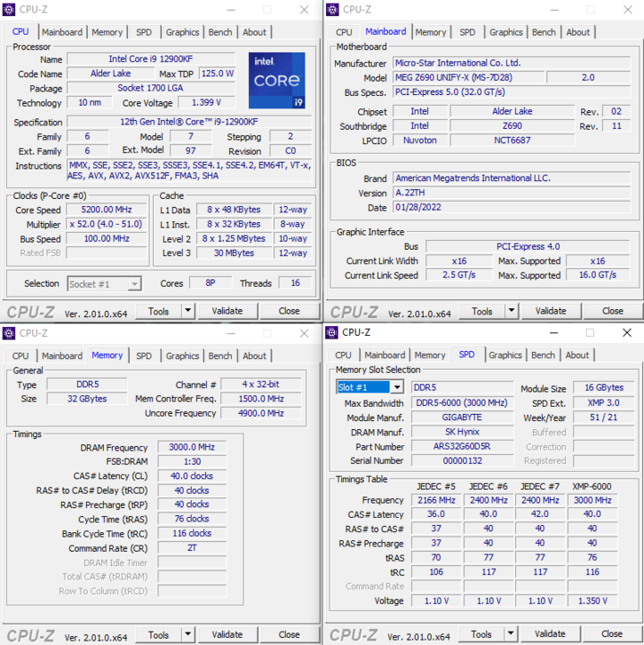Click the CPU-Z title icon of the Mainboard window
The image size is (644, 645).
(x=332, y=10)
